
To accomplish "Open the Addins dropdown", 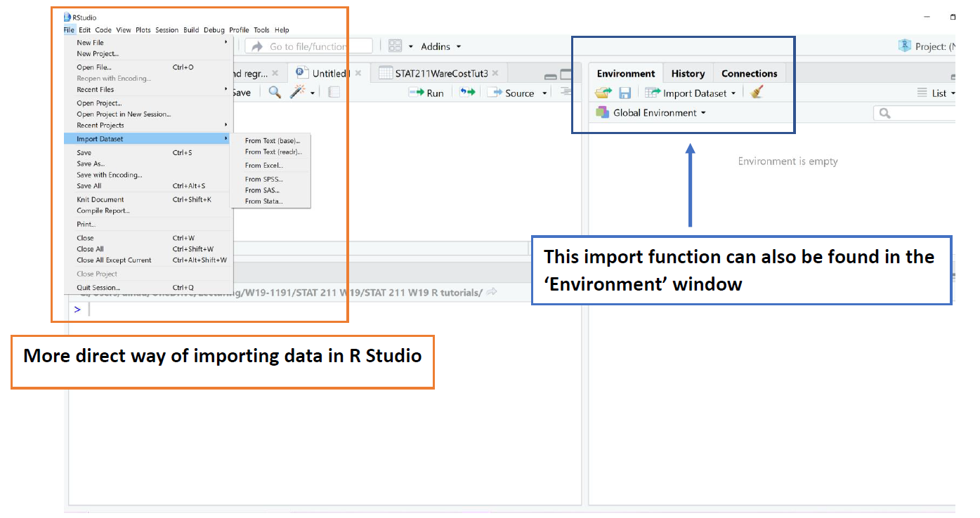I will 440,46.
